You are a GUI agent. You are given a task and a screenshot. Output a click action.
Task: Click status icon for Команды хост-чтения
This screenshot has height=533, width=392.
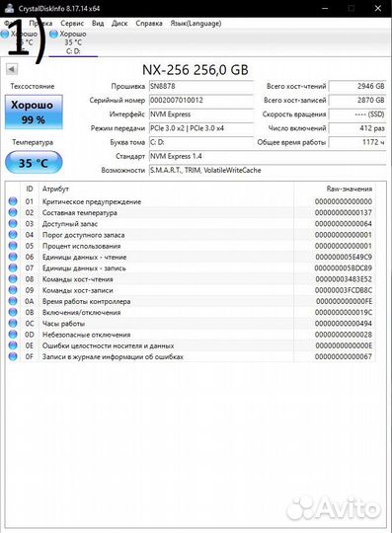click(x=13, y=278)
